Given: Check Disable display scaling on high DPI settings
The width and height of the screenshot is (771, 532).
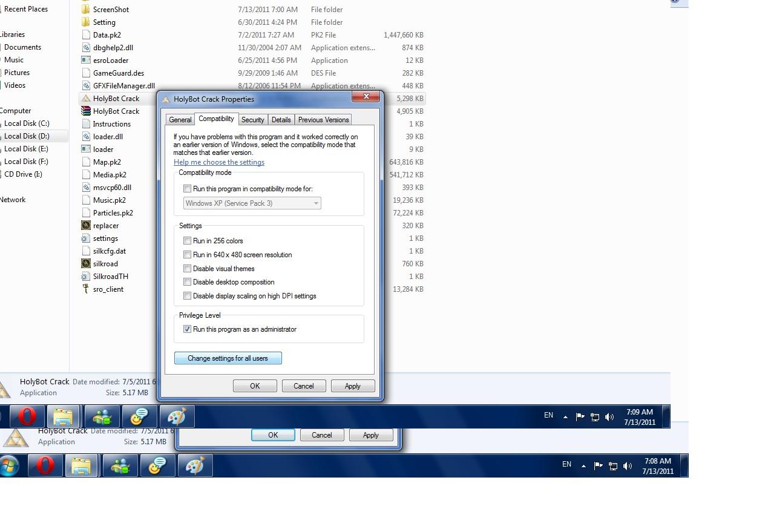Looking at the screenshot, I should 188,296.
